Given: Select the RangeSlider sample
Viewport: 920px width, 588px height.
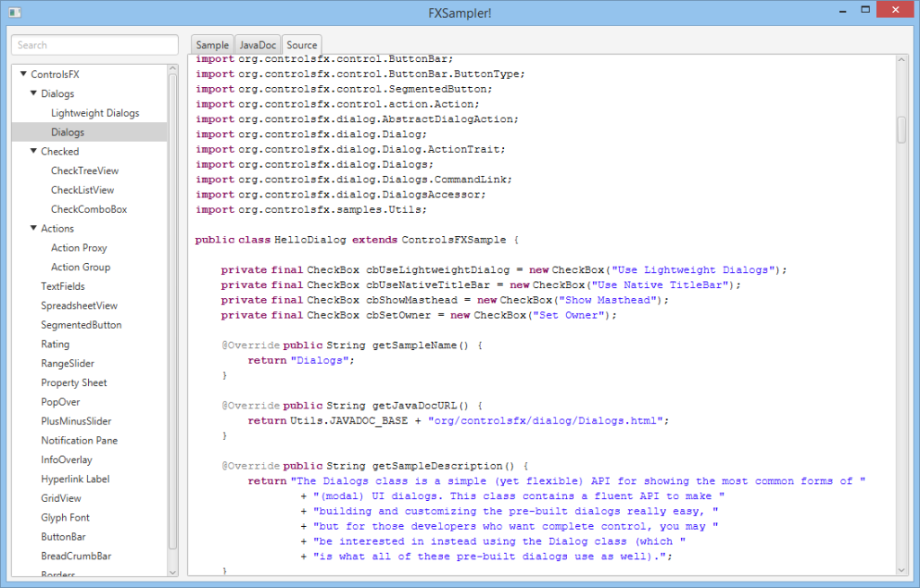Looking at the screenshot, I should click(x=67, y=364).
